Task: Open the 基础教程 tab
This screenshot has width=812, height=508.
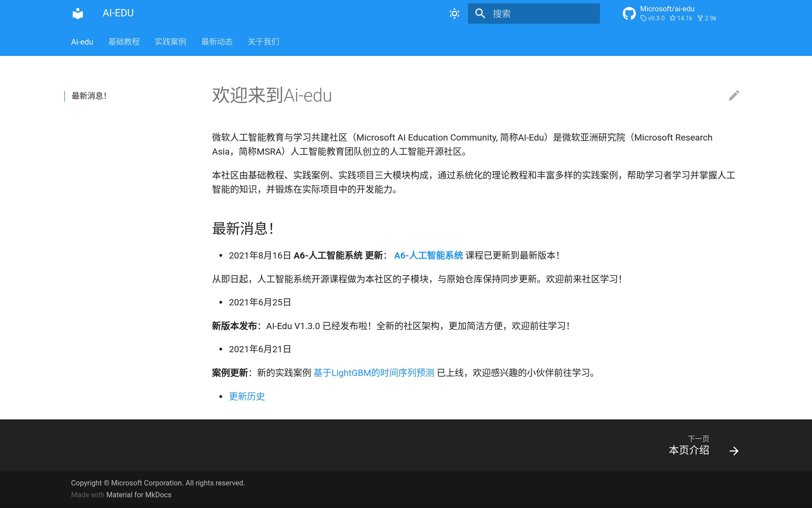Action: point(124,42)
